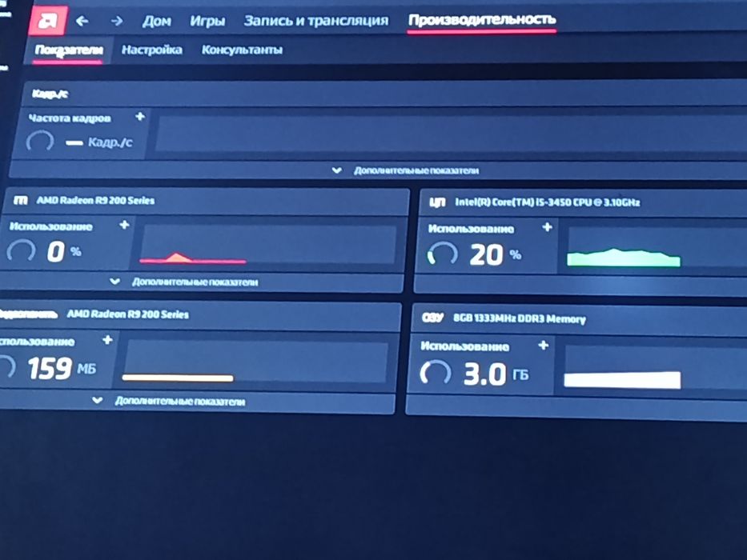This screenshot has height=560, width=747.
Task: Open the Игры tab
Action: click(207, 22)
